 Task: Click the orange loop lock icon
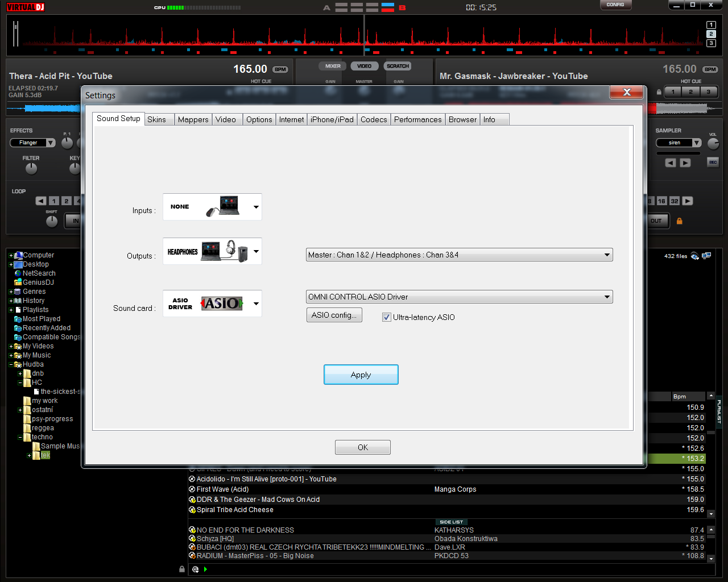679,221
